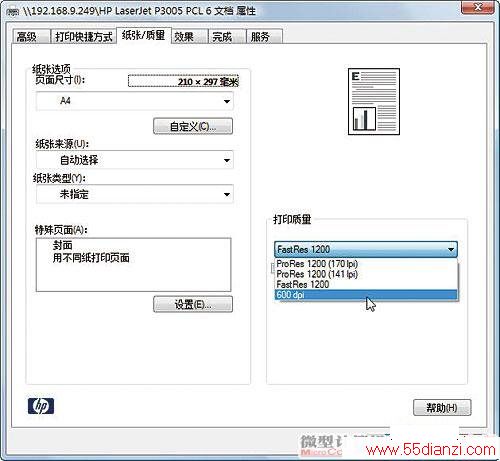Choose ProRes 1200 (141 lpi) option
The image size is (500, 461).
coord(366,274)
